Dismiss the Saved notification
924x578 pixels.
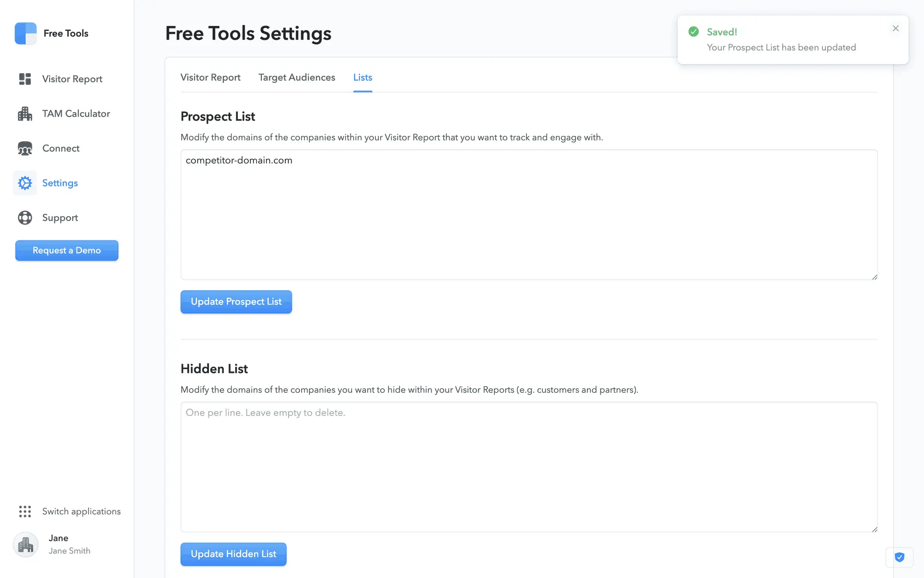click(896, 28)
